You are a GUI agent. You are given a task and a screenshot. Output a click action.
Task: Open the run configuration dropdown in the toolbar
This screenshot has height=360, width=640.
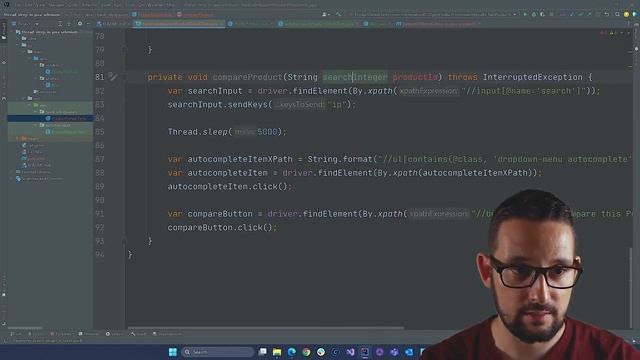tap(433, 14)
